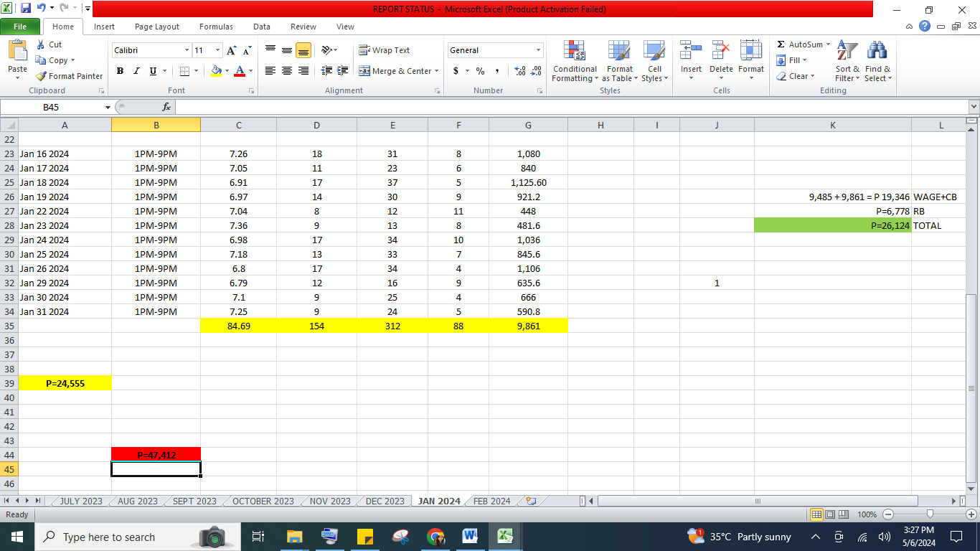
Task: Save the workbook from Quick Access Toolbar
Action: pyautogui.click(x=26, y=9)
